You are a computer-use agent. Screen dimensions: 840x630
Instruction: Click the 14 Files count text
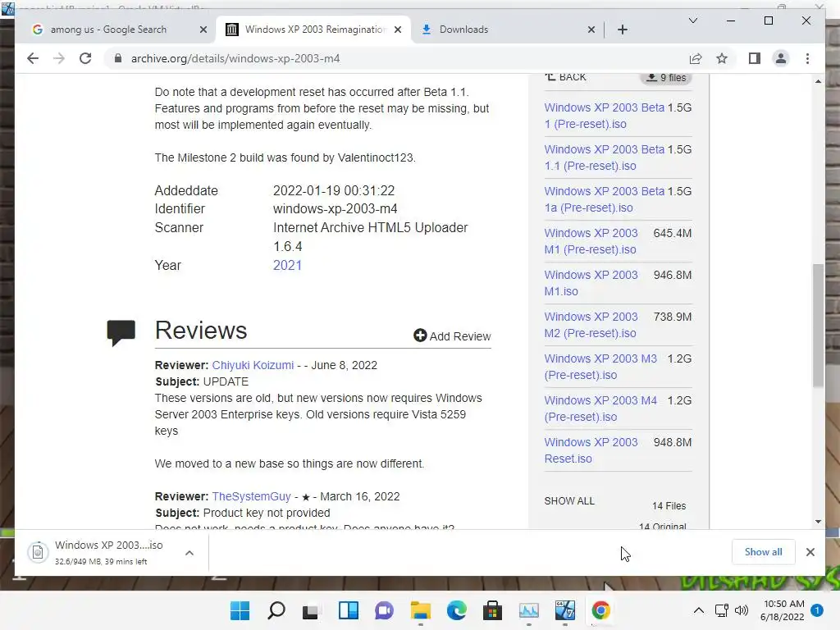click(x=669, y=505)
